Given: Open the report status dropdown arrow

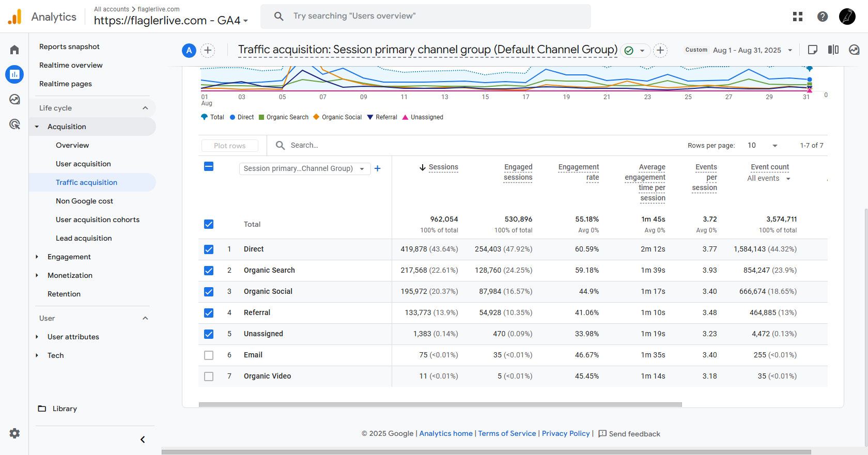Looking at the screenshot, I should [x=642, y=51].
